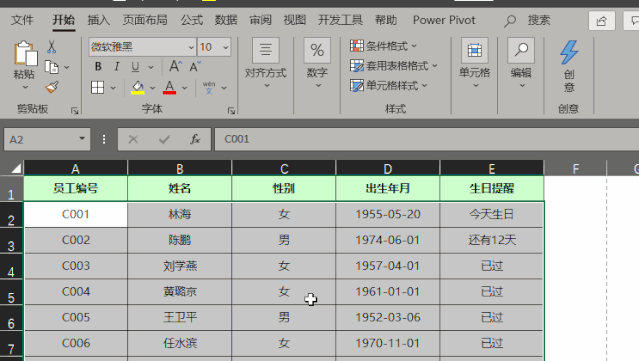This screenshot has width=639, height=361.
Task: Open font (字体) dialog launcher
Action: click(231, 110)
